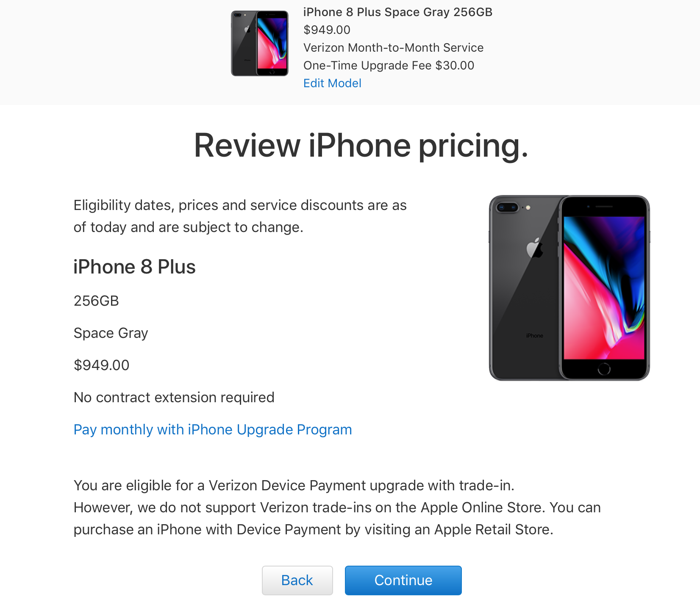Image resolution: width=700 pixels, height=608 pixels.
Task: Click the Review iPhone pricing heading
Action: 361,146
